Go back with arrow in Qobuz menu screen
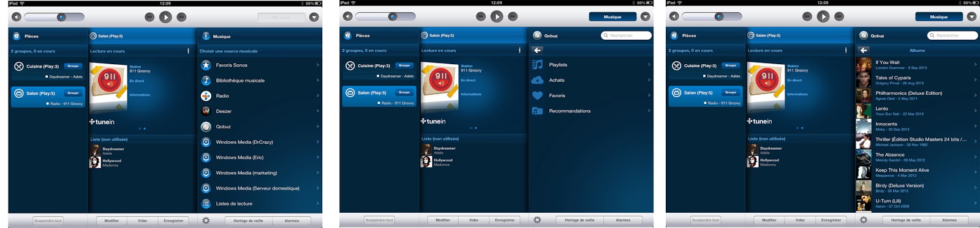The image size is (980, 228). coord(537,50)
